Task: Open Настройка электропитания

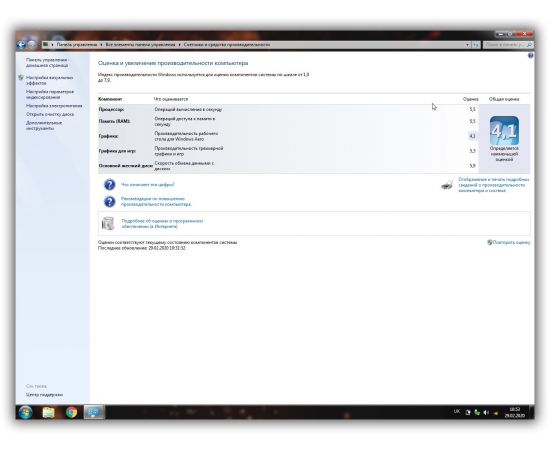Action: pyautogui.click(x=54, y=106)
